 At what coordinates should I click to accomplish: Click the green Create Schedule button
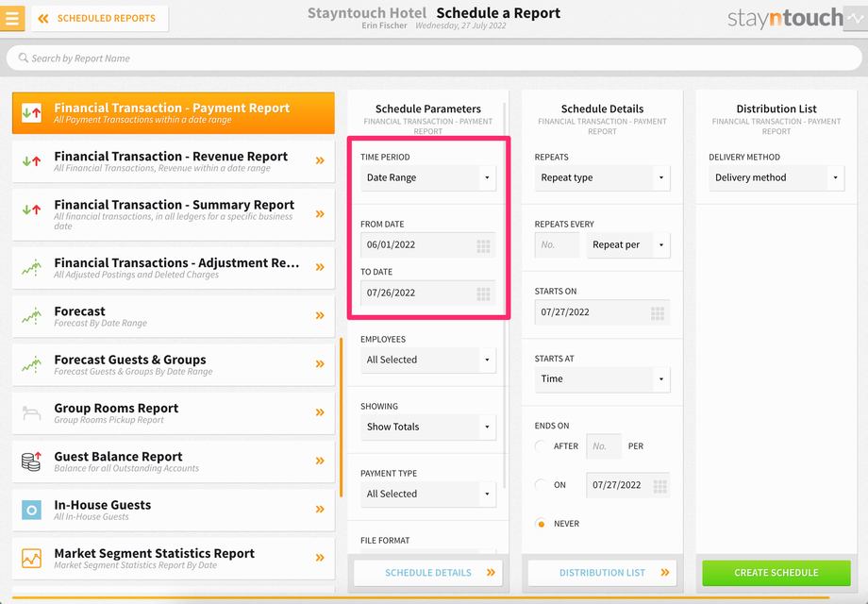coord(776,573)
